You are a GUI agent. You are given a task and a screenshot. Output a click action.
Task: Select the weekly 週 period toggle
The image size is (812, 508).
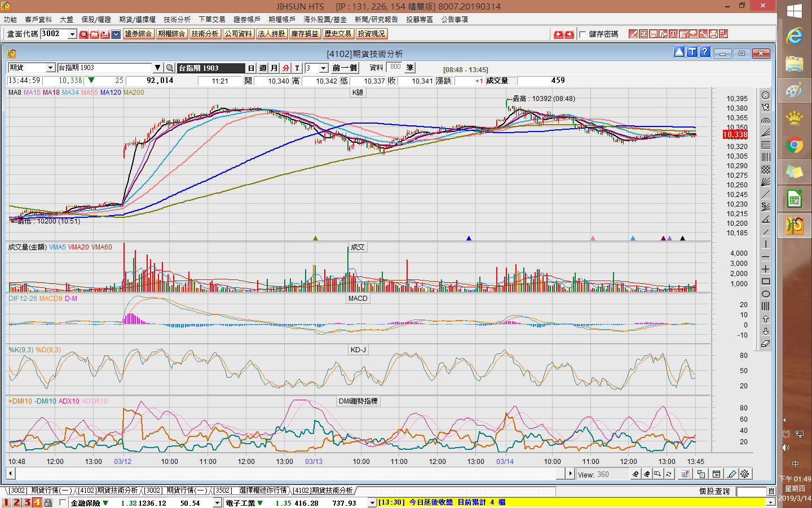(262, 68)
